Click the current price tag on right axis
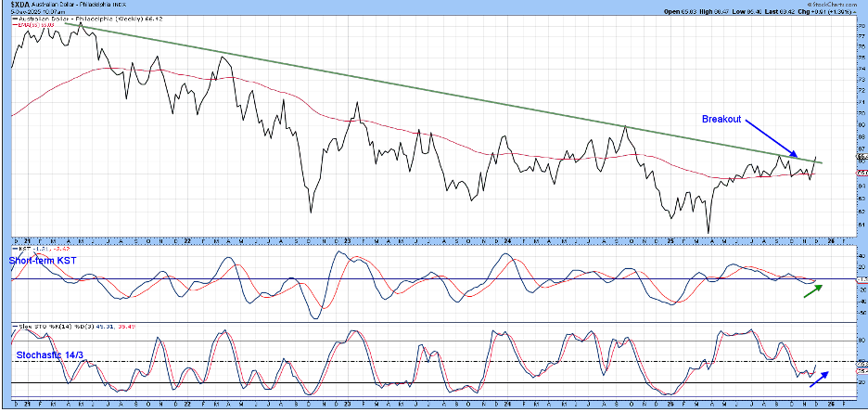The width and height of the screenshot is (868, 412). [x=860, y=158]
